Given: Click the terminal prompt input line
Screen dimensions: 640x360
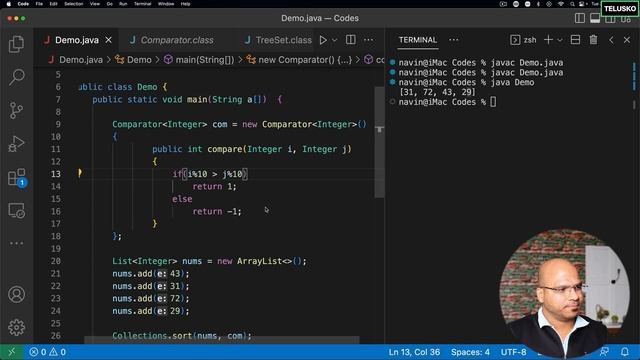Looking at the screenshot, I should (x=447, y=102).
